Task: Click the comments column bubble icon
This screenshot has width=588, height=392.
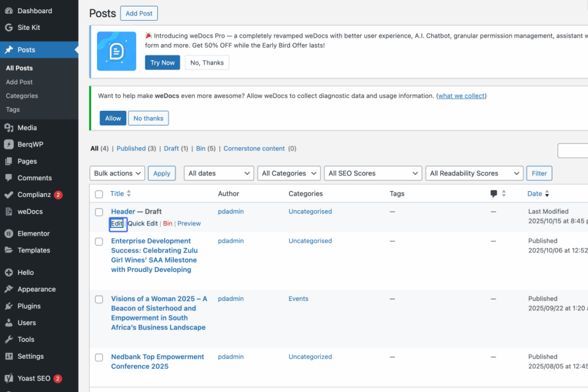Action: 493,194
